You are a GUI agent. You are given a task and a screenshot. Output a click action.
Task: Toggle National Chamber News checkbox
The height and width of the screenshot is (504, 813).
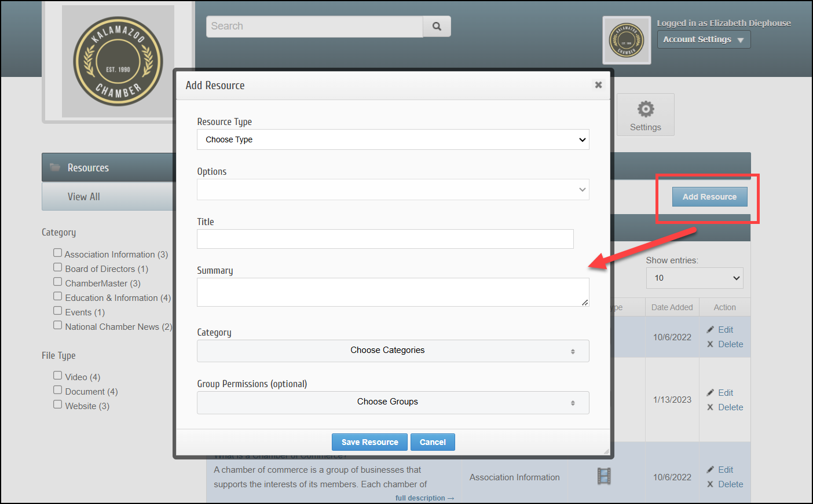[x=57, y=325]
